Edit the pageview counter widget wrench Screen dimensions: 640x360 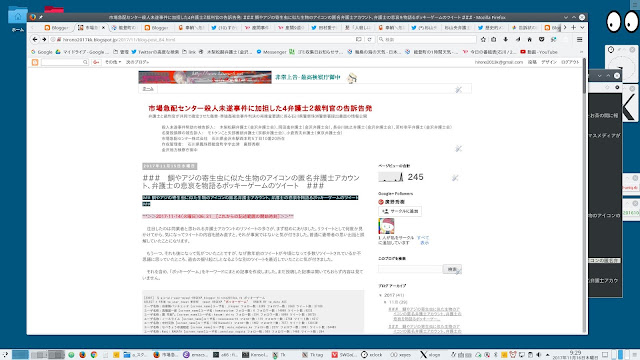point(455,178)
